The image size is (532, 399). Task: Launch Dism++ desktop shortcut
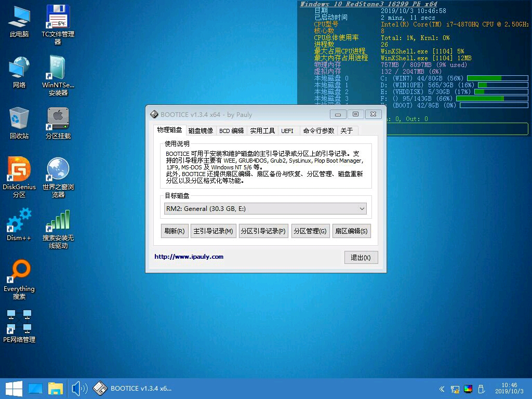click(19, 224)
